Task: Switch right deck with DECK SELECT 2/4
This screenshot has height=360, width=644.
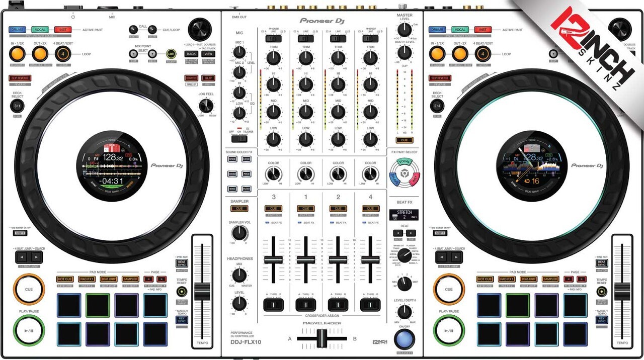Action: point(438,106)
